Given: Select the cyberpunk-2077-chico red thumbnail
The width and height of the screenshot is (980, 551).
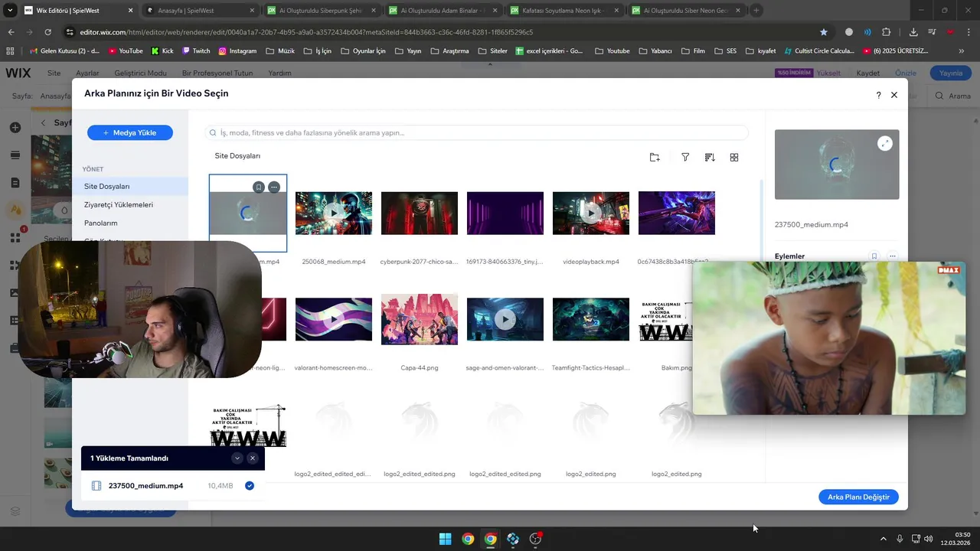Looking at the screenshot, I should coord(420,213).
